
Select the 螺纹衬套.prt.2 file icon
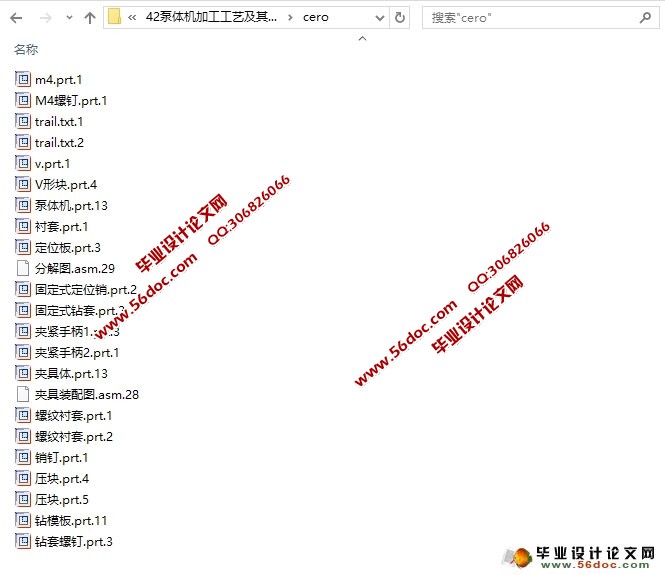[23, 436]
